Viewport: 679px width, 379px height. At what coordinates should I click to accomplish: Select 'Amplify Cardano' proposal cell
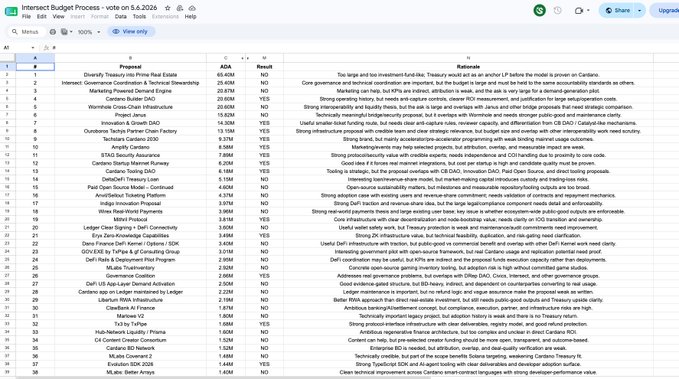click(x=130, y=147)
